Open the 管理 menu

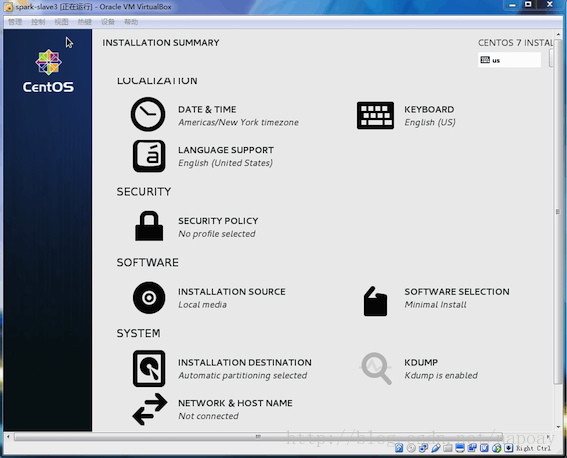tap(15, 22)
